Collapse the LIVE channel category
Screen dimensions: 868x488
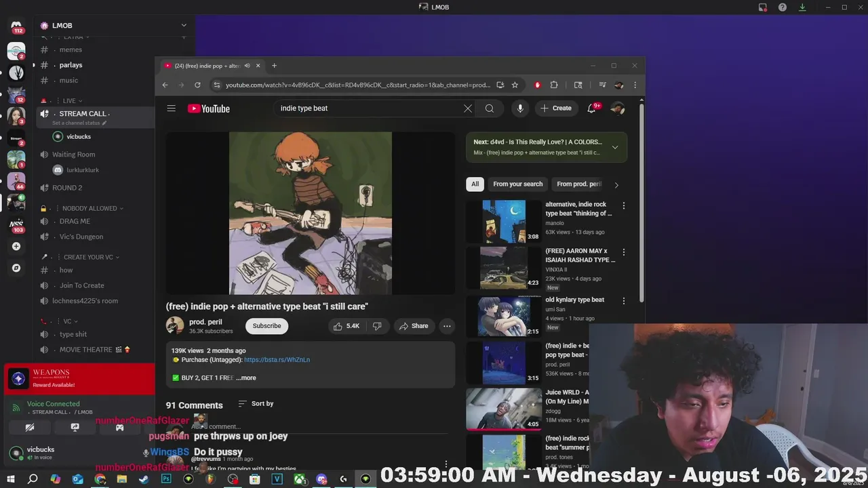click(x=71, y=100)
